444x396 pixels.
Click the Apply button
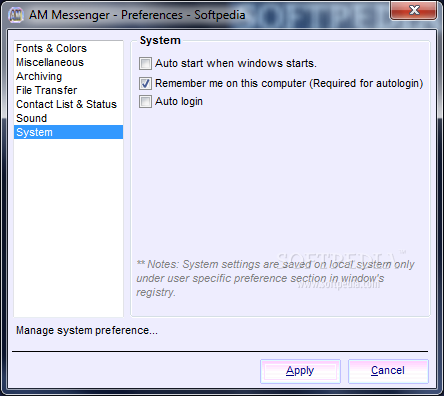300,371
